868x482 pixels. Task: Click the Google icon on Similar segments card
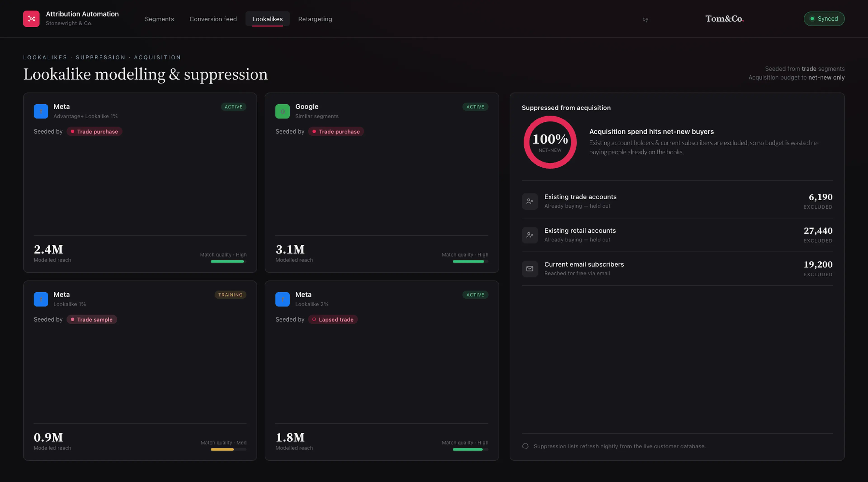[x=282, y=111]
